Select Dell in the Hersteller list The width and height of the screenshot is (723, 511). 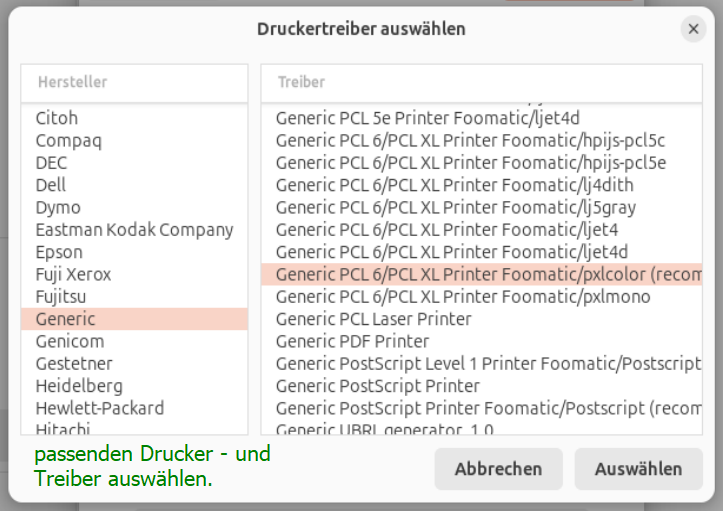tap(51, 185)
